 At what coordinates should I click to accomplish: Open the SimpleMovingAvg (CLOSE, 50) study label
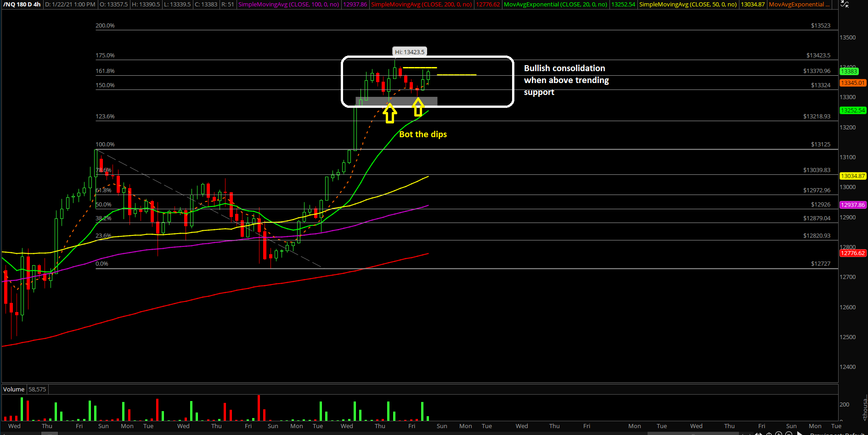click(x=688, y=4)
